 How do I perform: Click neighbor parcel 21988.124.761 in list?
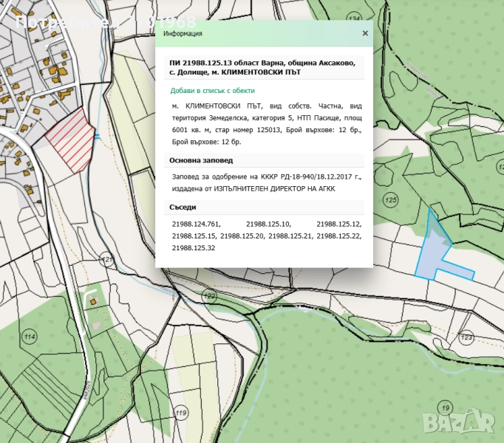point(196,223)
